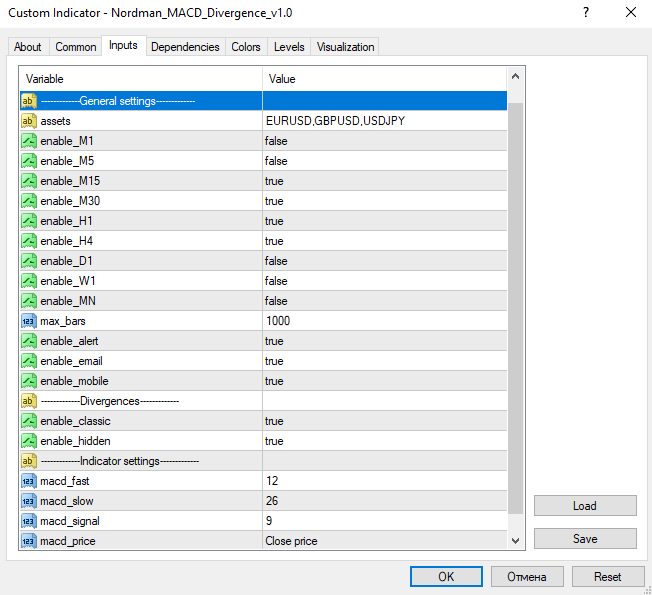Click the enable_alert boolean icon
The height and width of the screenshot is (595, 652).
tap(29, 341)
